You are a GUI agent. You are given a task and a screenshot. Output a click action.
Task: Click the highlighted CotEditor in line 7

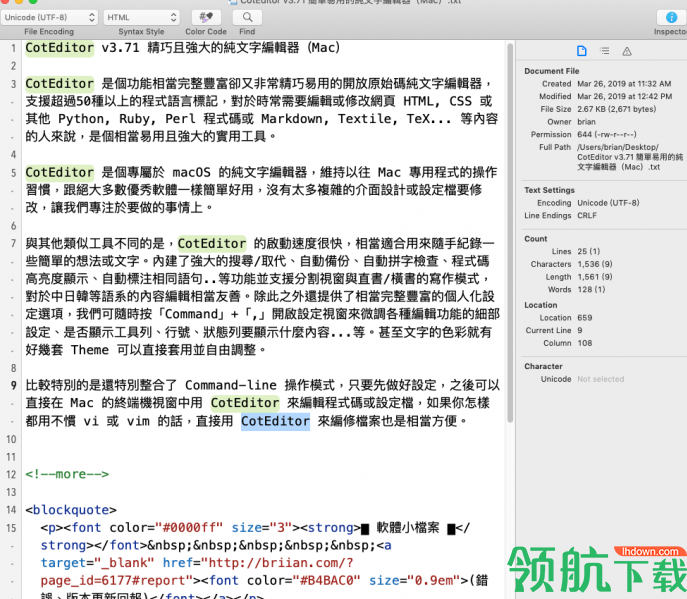[x=212, y=244]
